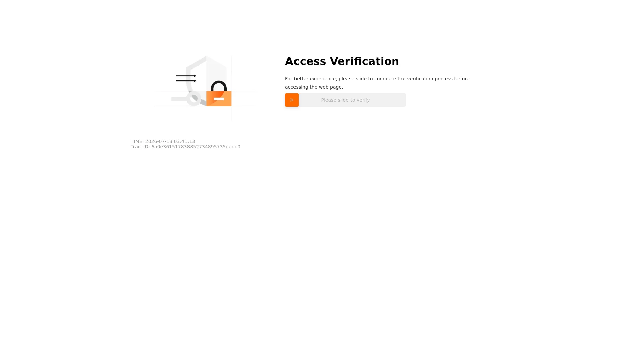Click the "accessing the web page." text

314,87
